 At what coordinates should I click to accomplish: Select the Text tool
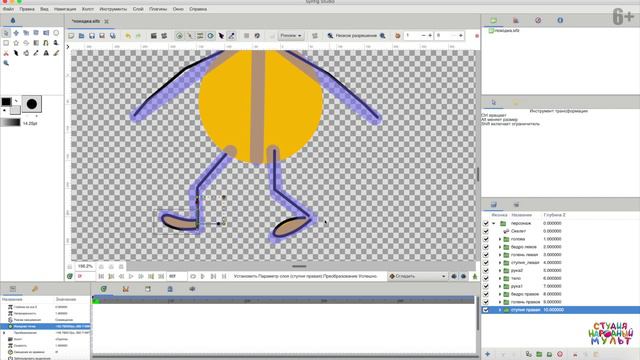[46, 53]
